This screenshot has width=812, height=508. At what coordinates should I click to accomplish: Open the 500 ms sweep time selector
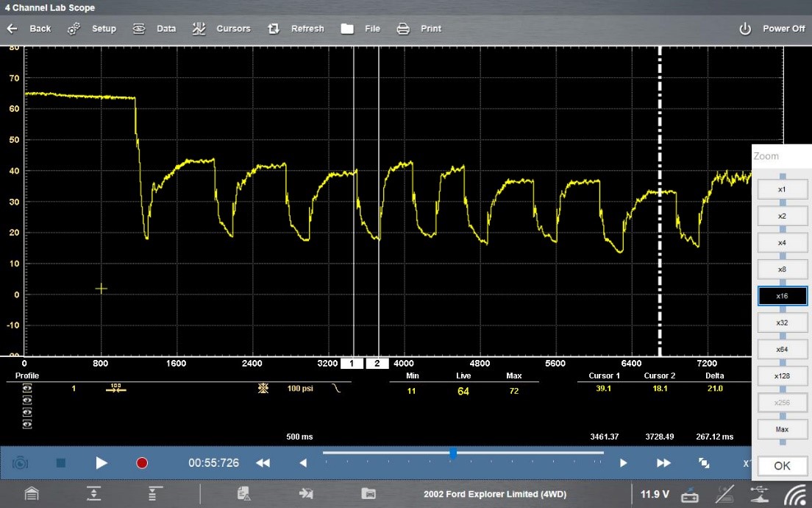300,437
